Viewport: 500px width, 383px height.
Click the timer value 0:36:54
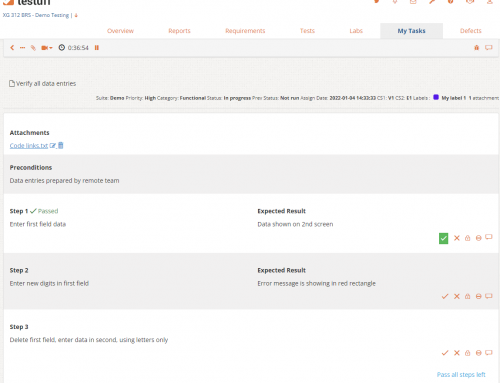[x=78, y=48]
